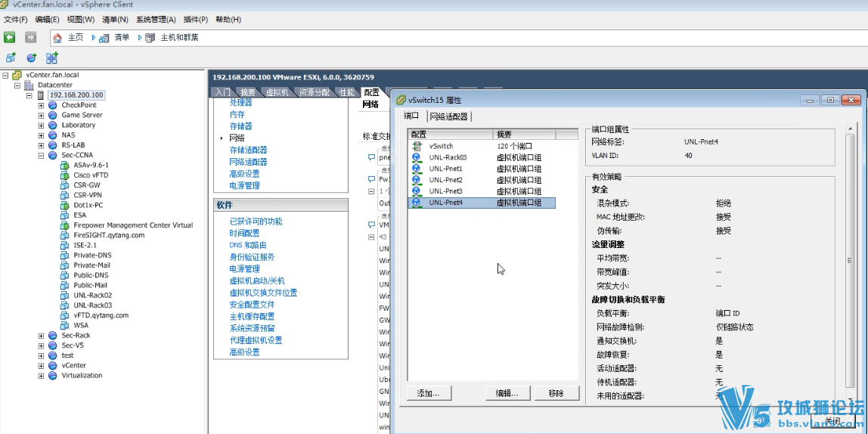Open the DNS 和路由 link
Screen dimensions: 868x434
click(247, 245)
